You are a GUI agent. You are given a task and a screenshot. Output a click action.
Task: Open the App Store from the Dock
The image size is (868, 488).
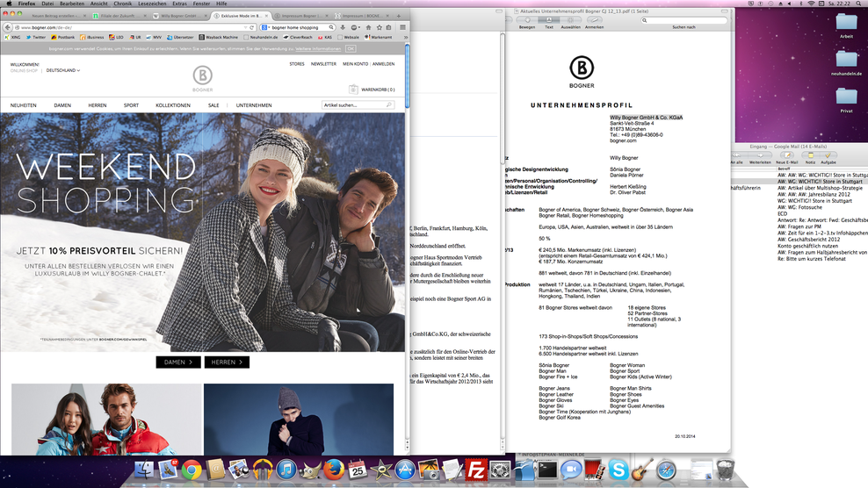pyautogui.click(x=405, y=470)
